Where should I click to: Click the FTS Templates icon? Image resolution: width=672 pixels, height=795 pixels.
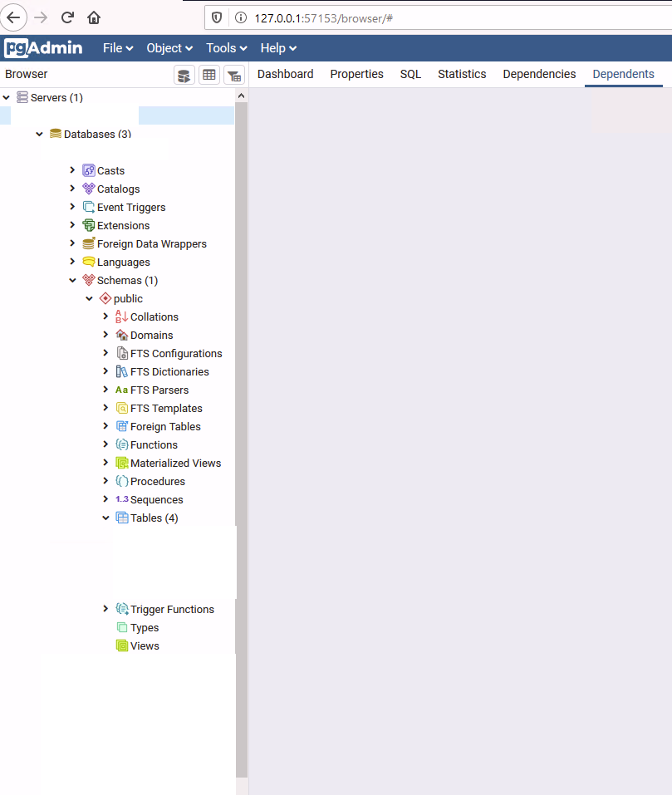pos(121,408)
